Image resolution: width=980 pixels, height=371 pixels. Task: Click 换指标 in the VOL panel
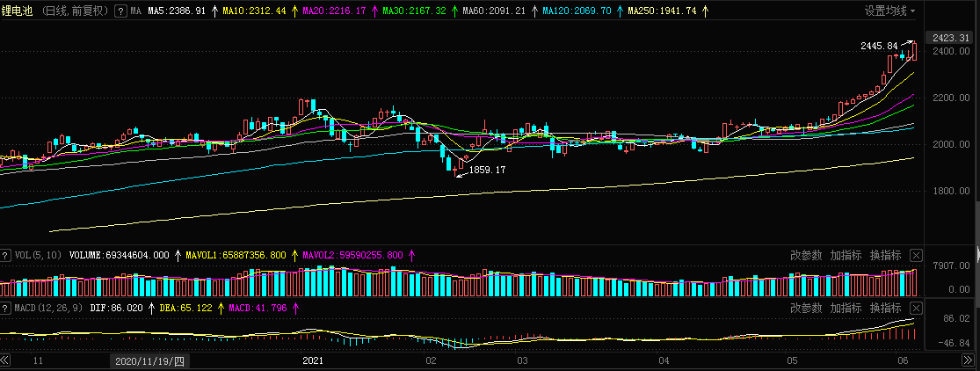885,256
